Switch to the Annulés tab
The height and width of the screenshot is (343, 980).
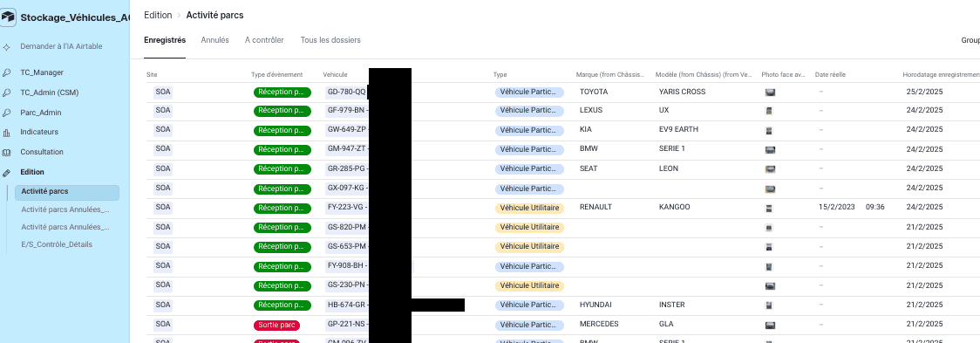click(215, 40)
